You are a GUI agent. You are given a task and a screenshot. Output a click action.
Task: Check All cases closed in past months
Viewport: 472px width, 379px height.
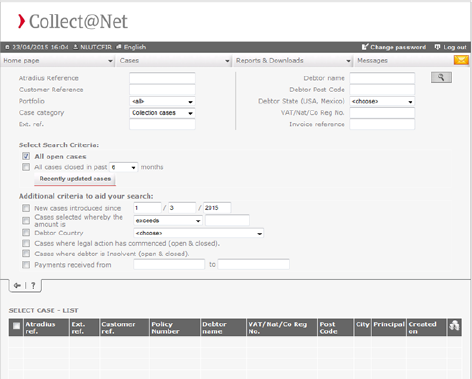[x=26, y=167]
